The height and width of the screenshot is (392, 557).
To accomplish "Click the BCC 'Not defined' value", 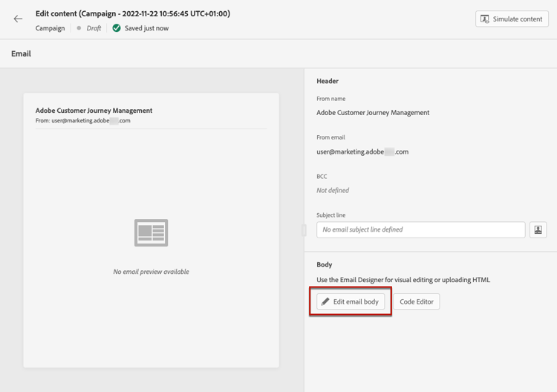I will click(x=333, y=190).
